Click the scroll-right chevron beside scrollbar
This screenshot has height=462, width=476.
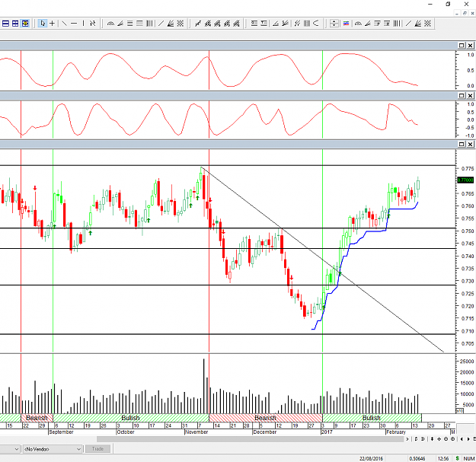point(407,439)
